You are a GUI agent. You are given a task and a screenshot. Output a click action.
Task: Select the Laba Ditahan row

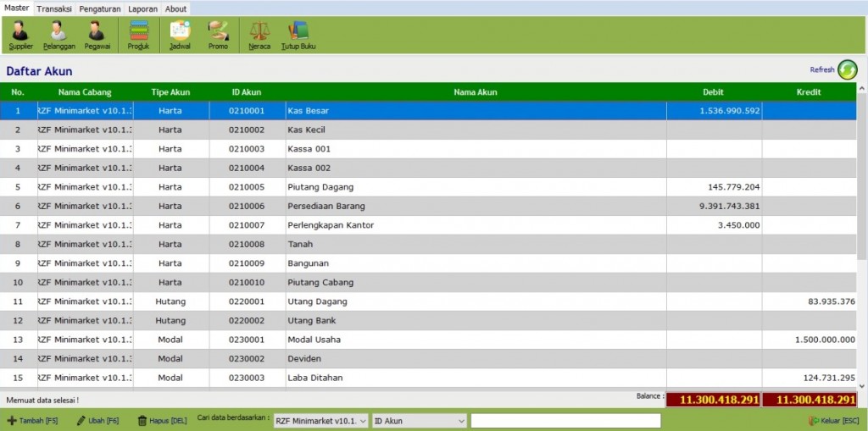tap(428, 378)
